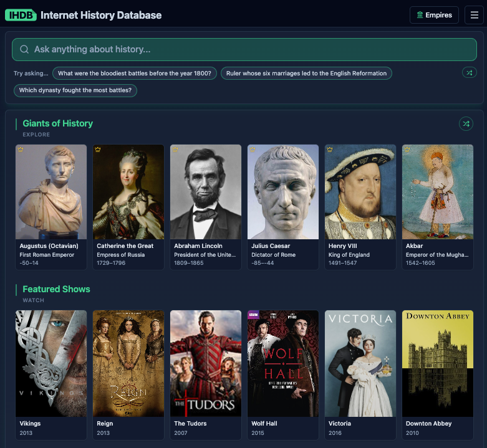Open the Augustus (Octavian) portrait
Image resolution: width=487 pixels, height=448 pixels.
[51, 192]
